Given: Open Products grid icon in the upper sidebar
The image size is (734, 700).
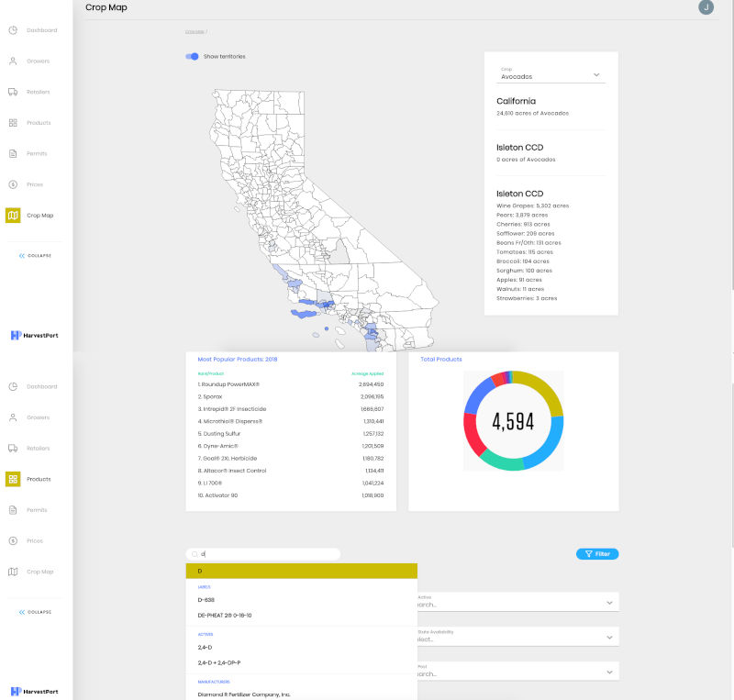Looking at the screenshot, I should click(13, 123).
